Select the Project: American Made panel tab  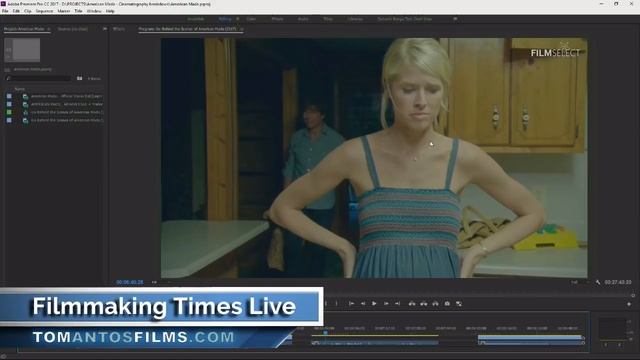point(24,29)
